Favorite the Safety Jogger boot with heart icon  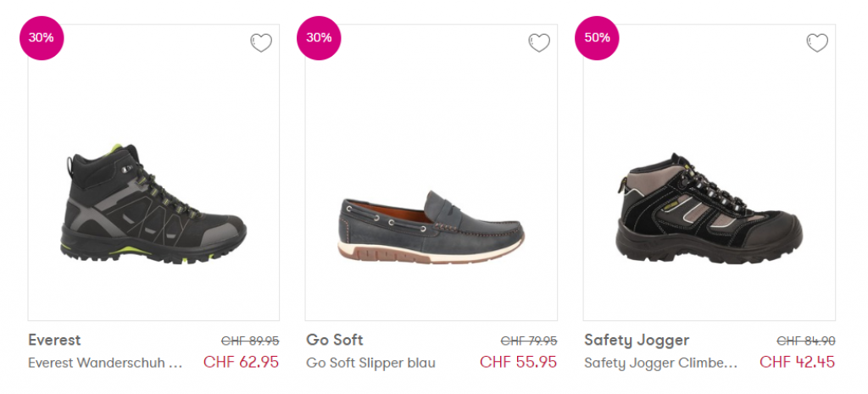click(817, 42)
